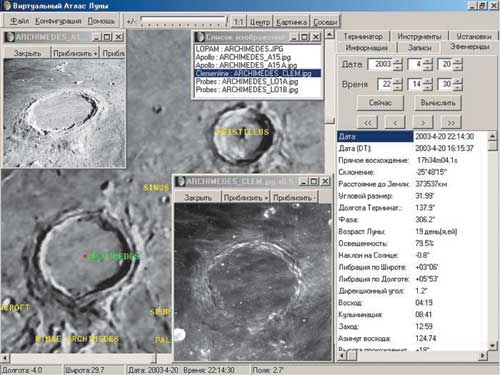Click the seconds field showing 30
Screen dimensions: 500x375
coord(446,84)
